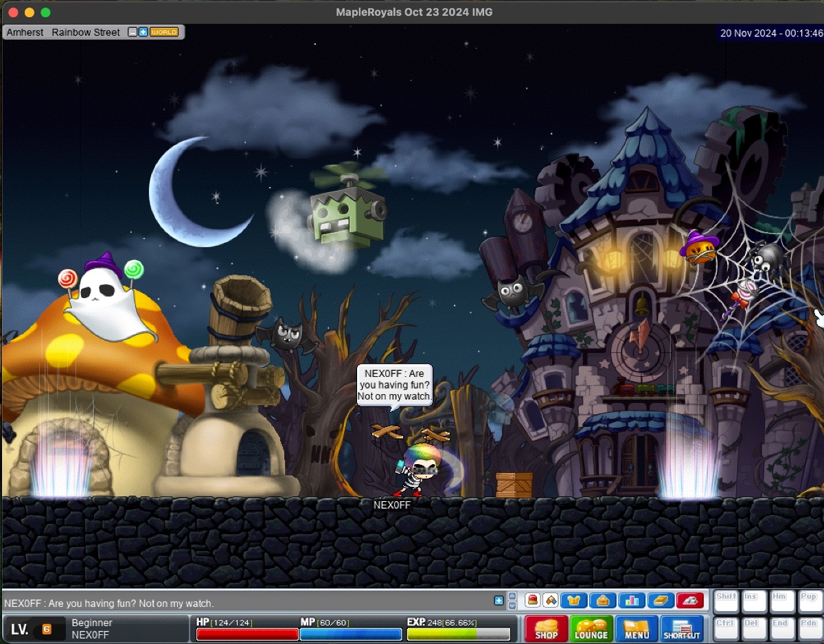Open the WORLD map button

(x=164, y=32)
